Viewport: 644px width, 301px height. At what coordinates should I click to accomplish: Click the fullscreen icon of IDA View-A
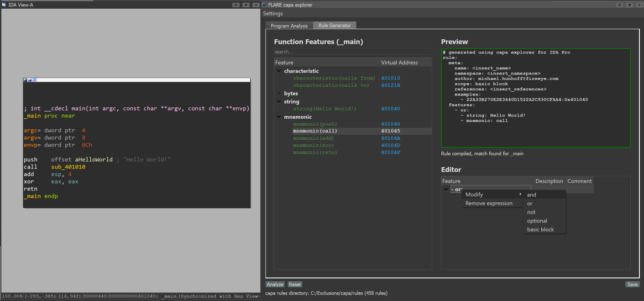[x=236, y=5]
